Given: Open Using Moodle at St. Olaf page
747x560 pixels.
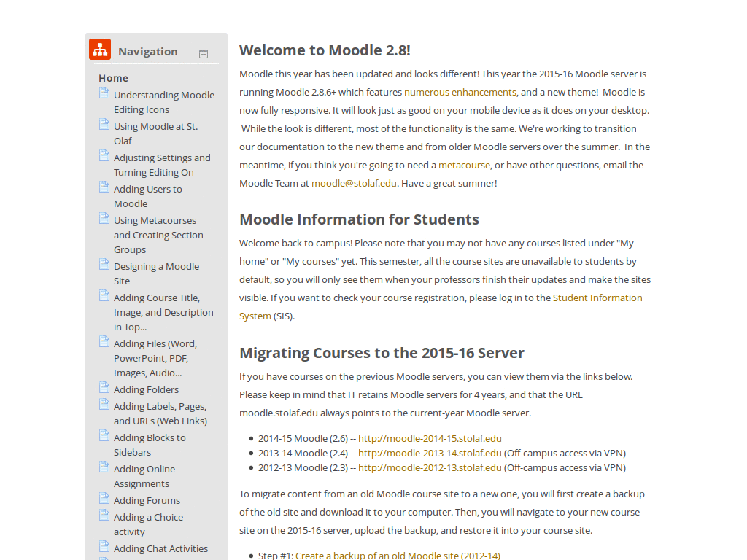Looking at the screenshot, I should (x=156, y=134).
